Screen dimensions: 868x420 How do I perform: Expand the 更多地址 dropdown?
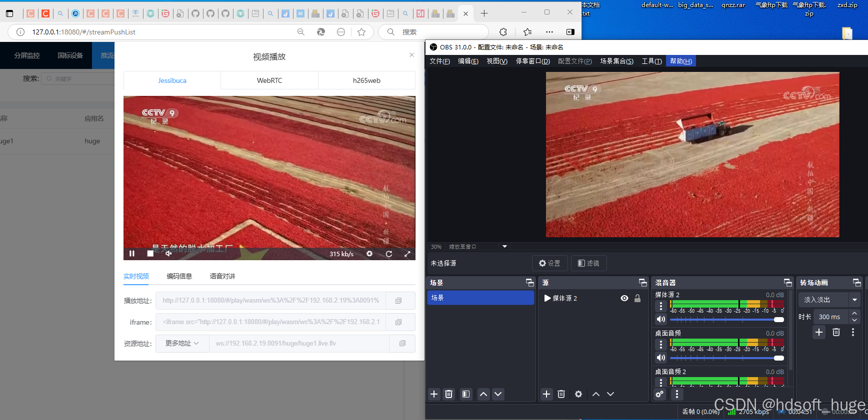click(x=182, y=344)
